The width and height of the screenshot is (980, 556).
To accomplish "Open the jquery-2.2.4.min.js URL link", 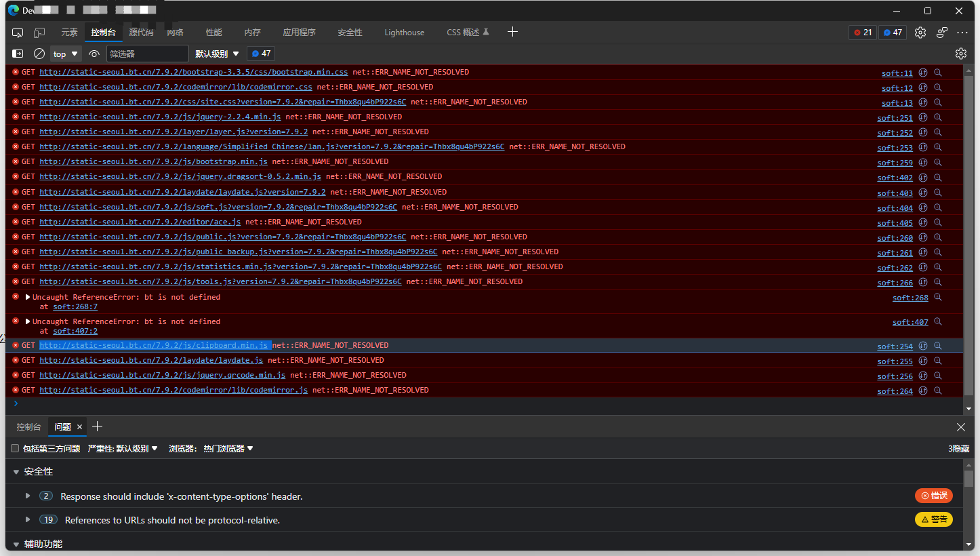I will click(160, 117).
